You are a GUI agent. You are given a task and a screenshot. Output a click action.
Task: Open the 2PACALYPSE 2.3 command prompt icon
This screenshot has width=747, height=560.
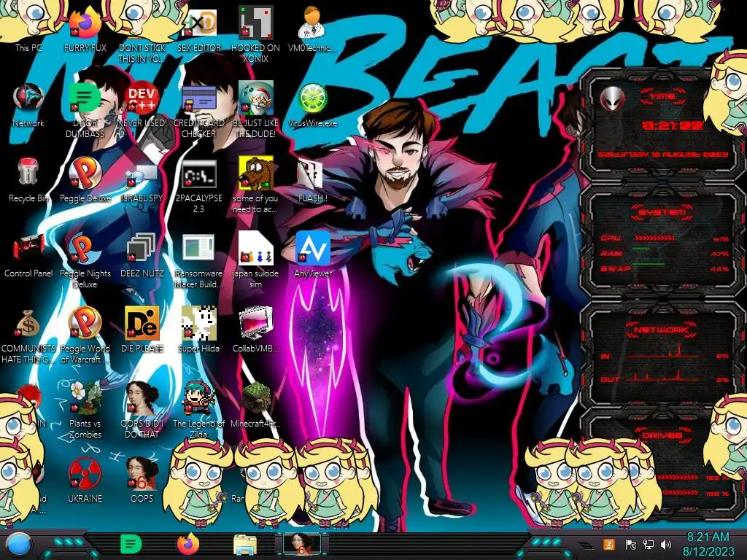pos(198,186)
